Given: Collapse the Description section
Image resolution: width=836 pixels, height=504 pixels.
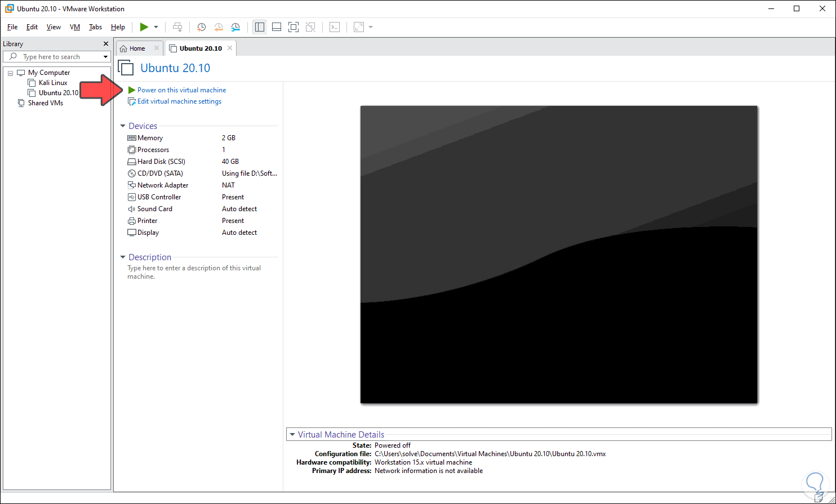Looking at the screenshot, I should tap(123, 257).
